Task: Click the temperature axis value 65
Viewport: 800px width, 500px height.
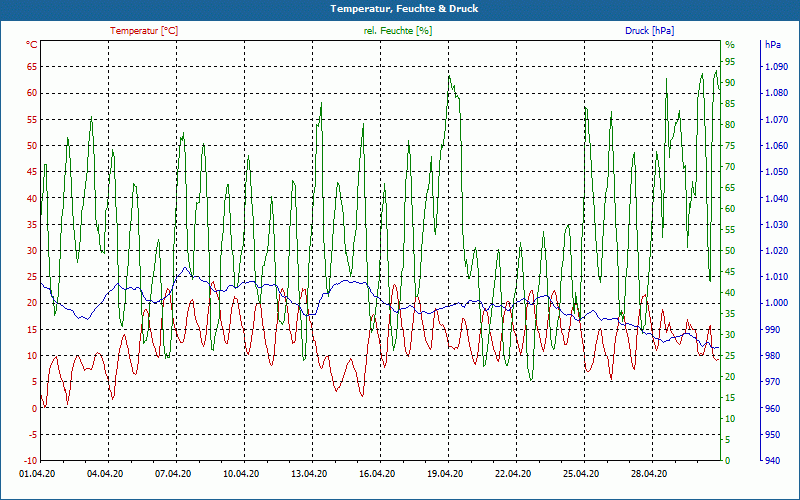Action: click(x=33, y=67)
